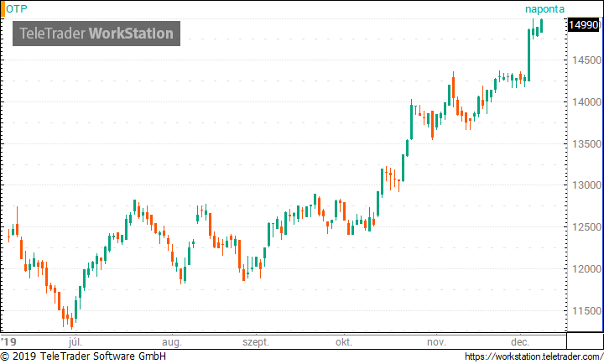Click the 'nov.' month label
This screenshot has width=604, height=364.
(x=436, y=342)
